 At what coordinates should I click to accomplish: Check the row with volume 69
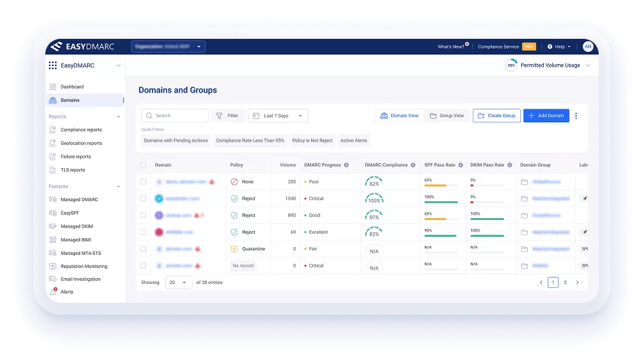click(x=144, y=232)
